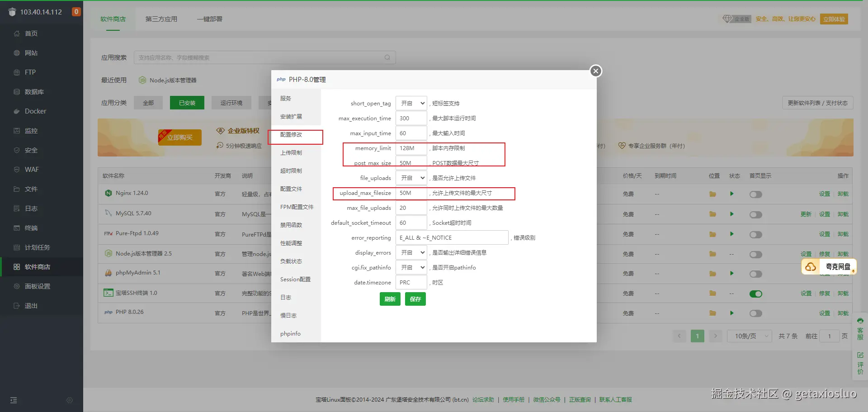Screen dimensions: 868x412
Task: Open the file_uploads dropdown
Action: point(411,178)
